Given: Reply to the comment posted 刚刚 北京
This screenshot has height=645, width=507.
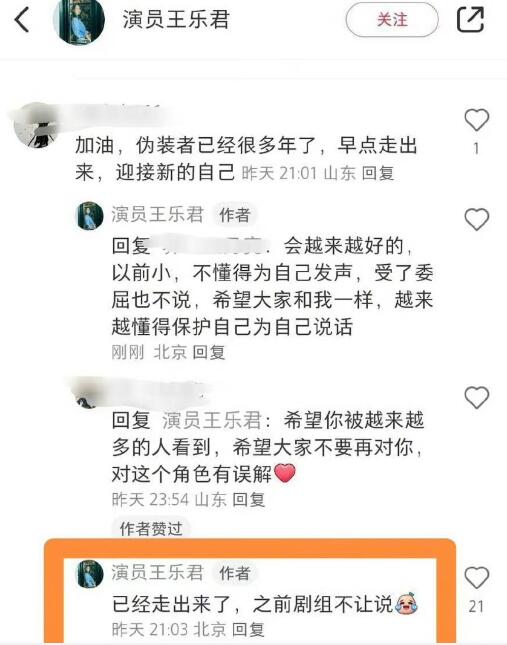Looking at the screenshot, I should pos(209,353).
